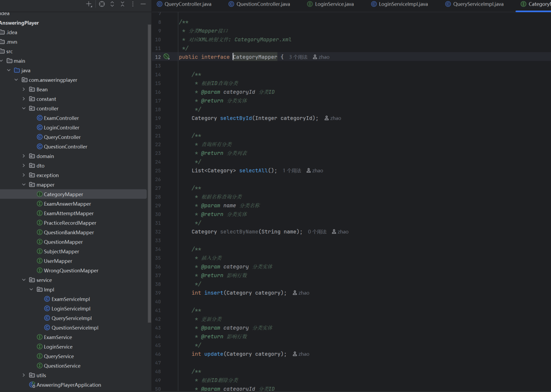Click the java source folder icon
Viewport: 551px width, 392px height.
[x=17, y=70]
